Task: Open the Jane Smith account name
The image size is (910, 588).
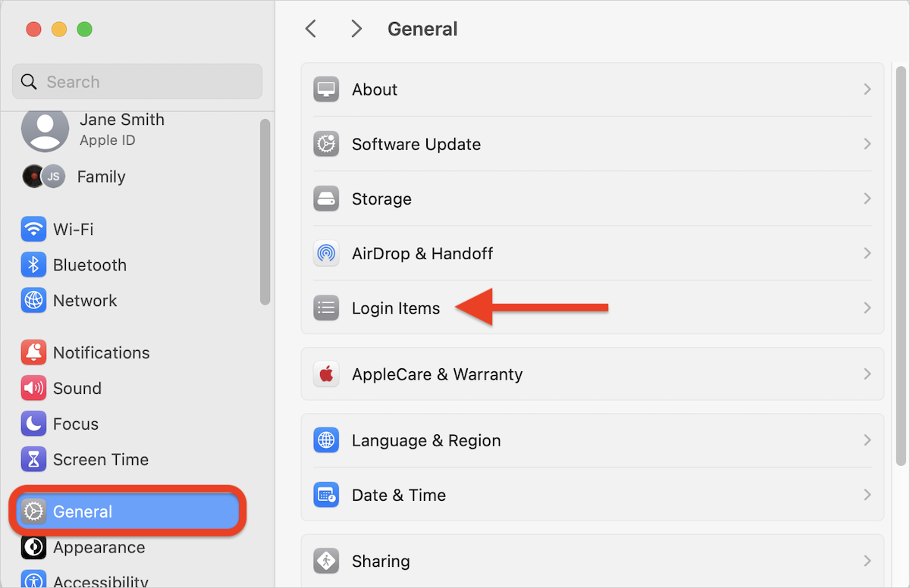Action: tap(122, 120)
